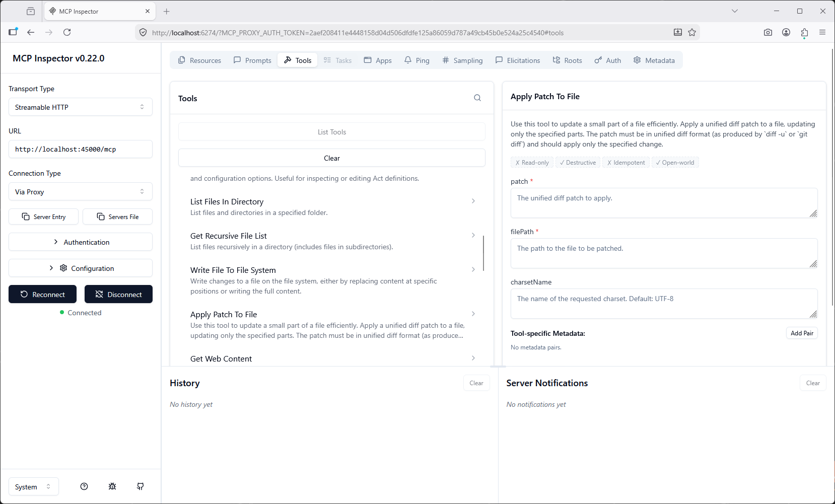
Task: Open the System theme dropdown
Action: pos(34,486)
